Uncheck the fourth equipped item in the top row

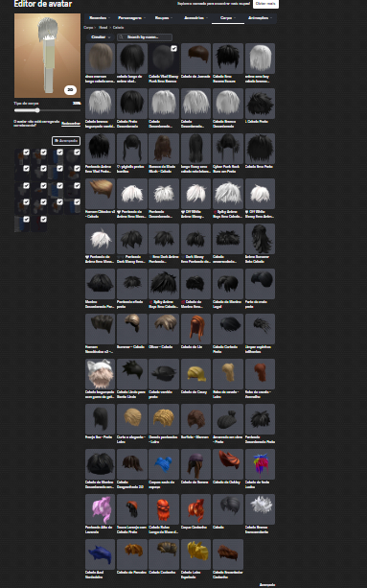(x=77, y=152)
